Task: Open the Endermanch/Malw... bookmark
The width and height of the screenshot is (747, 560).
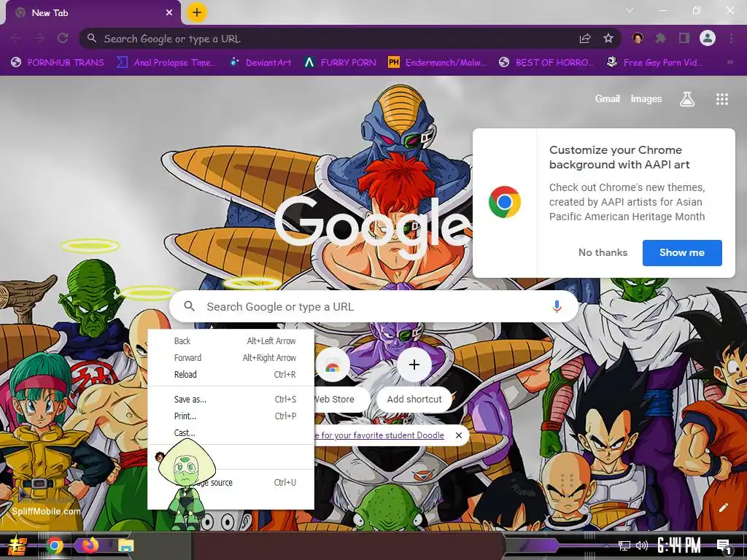Action: 438,63
